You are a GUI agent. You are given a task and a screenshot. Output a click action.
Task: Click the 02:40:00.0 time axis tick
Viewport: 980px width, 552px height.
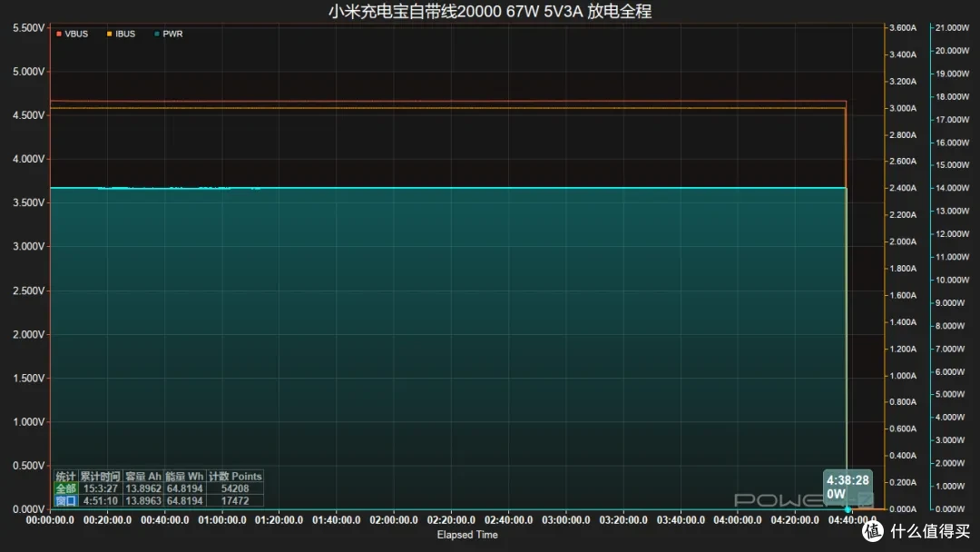click(509, 520)
